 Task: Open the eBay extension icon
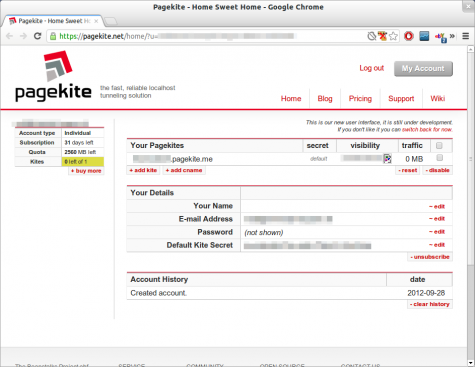[x=441, y=37]
